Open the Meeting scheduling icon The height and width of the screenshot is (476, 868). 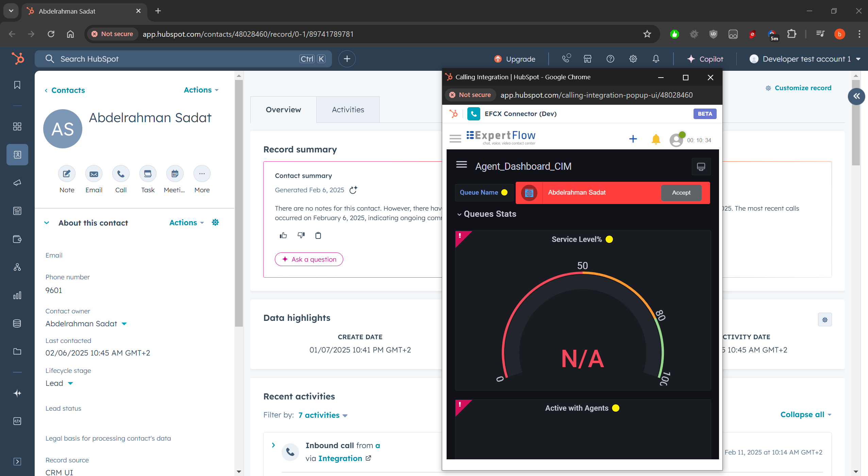click(174, 174)
